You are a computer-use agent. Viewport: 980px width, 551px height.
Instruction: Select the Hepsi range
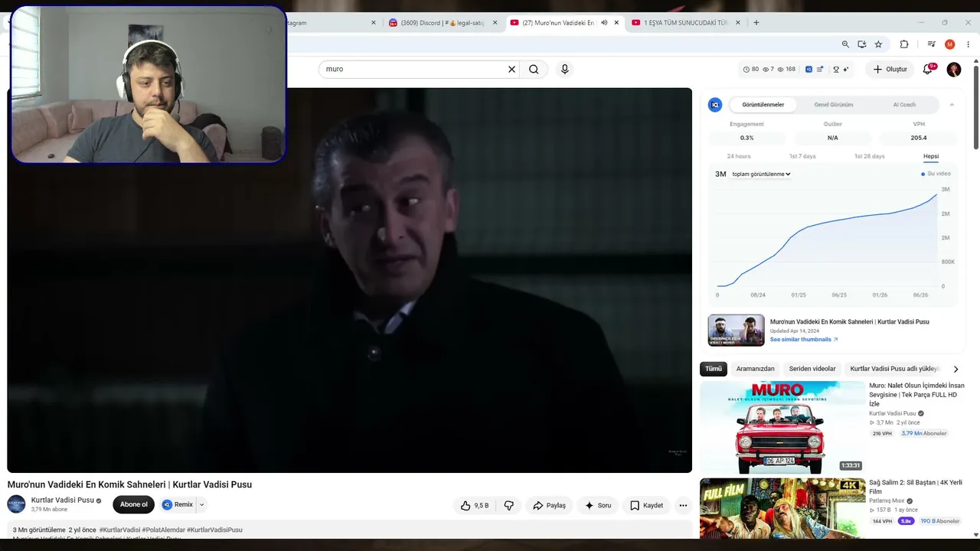click(931, 156)
